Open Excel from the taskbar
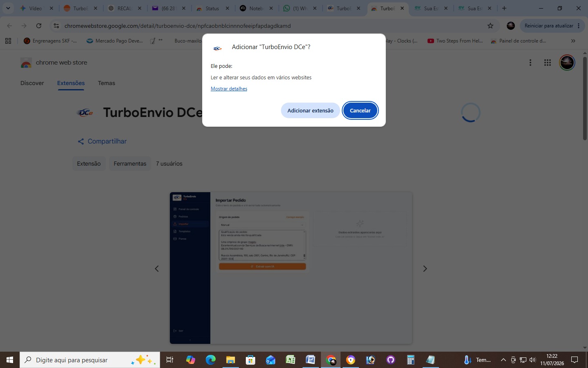The image size is (588, 368). [x=290, y=360]
